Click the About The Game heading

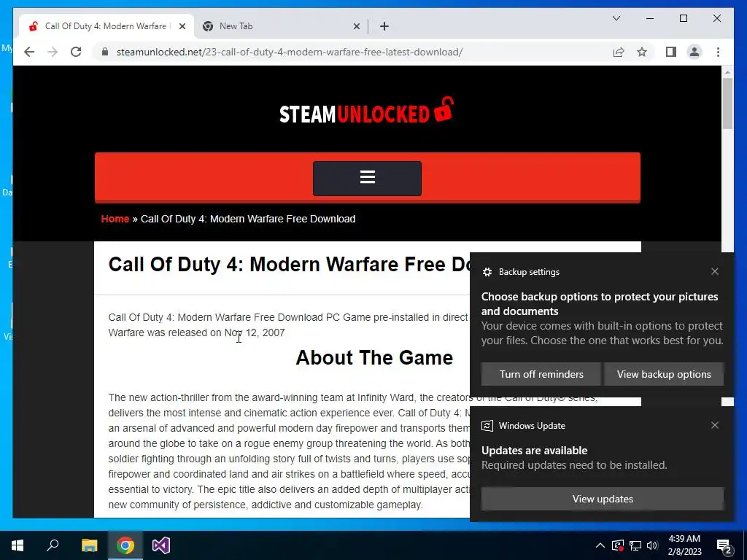pyautogui.click(x=374, y=357)
